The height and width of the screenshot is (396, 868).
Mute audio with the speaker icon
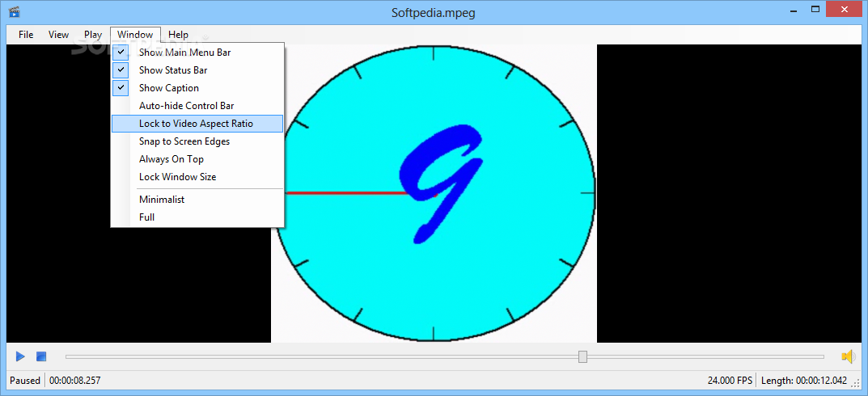click(848, 356)
